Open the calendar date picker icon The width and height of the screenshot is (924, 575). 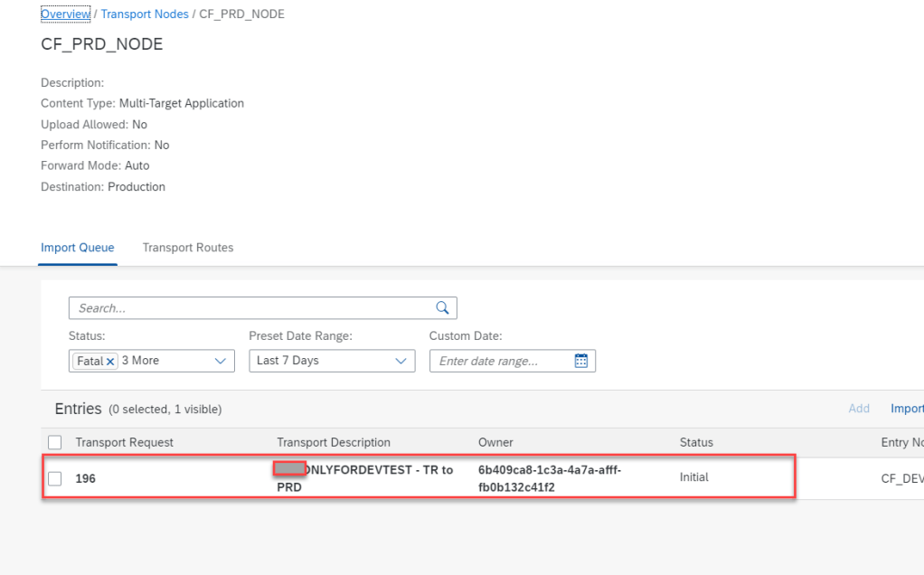(x=581, y=361)
